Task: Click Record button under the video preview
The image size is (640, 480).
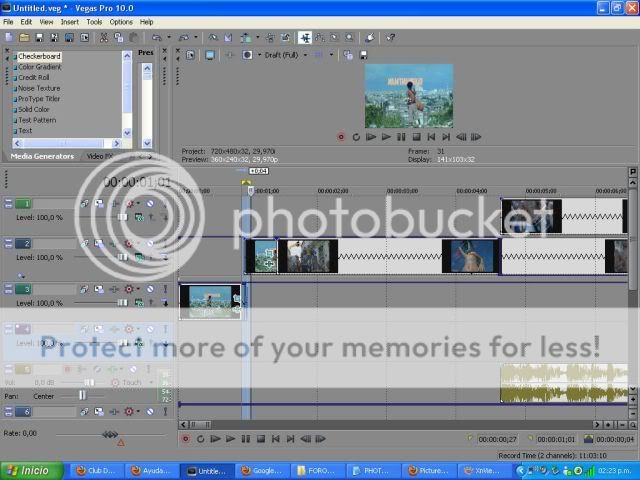Action: point(341,137)
